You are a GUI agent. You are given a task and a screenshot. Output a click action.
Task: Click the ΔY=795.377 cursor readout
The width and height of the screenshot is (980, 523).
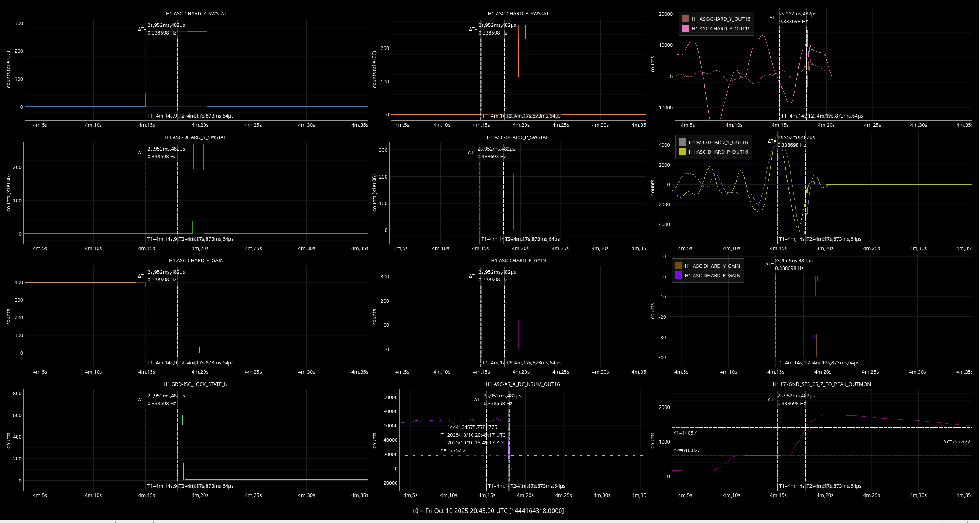tap(956, 441)
